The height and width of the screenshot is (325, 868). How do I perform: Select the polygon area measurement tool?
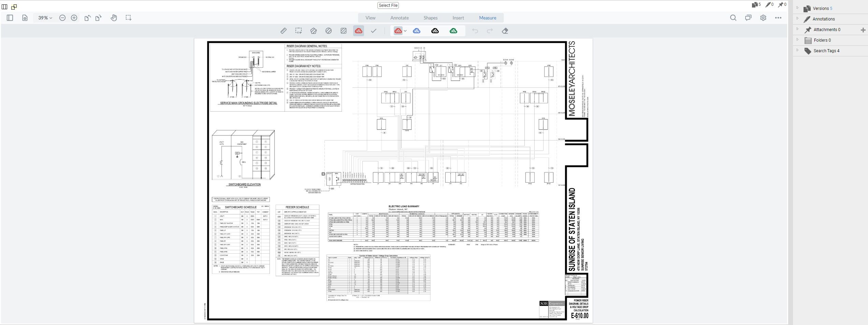(314, 31)
